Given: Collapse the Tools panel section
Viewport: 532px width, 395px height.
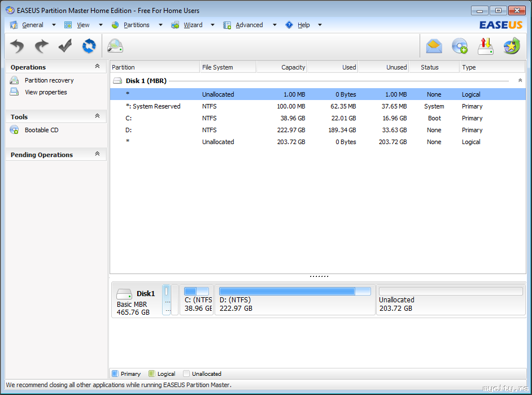Looking at the screenshot, I should 97,116.
